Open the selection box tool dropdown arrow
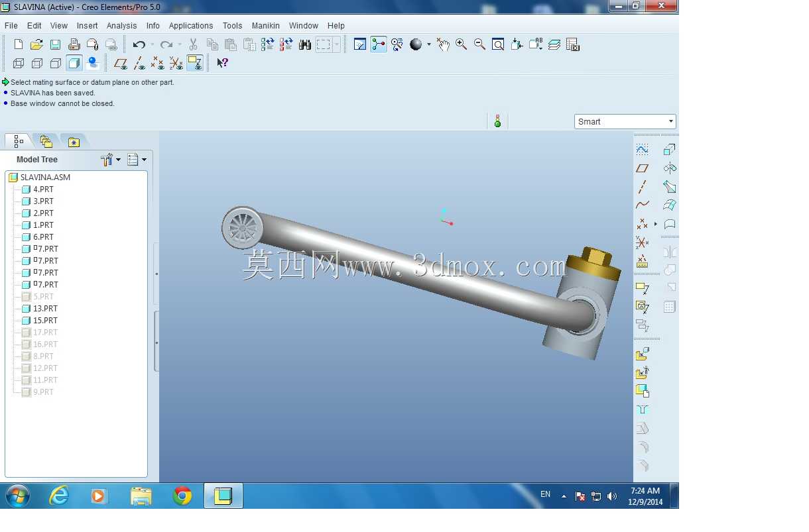 (x=337, y=44)
